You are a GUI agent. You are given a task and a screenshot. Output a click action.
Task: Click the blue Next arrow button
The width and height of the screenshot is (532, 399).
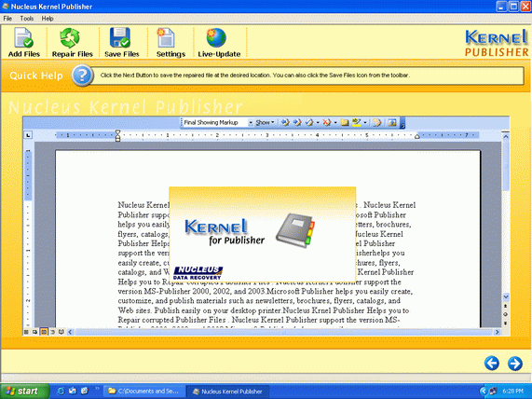[x=514, y=364]
